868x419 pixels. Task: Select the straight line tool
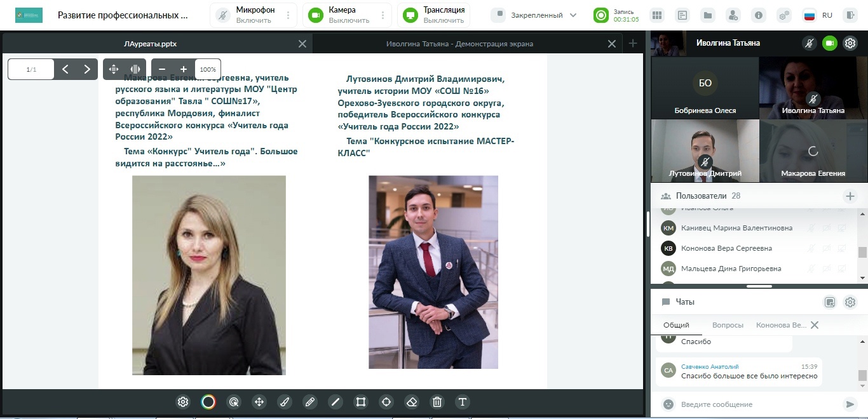click(x=336, y=402)
